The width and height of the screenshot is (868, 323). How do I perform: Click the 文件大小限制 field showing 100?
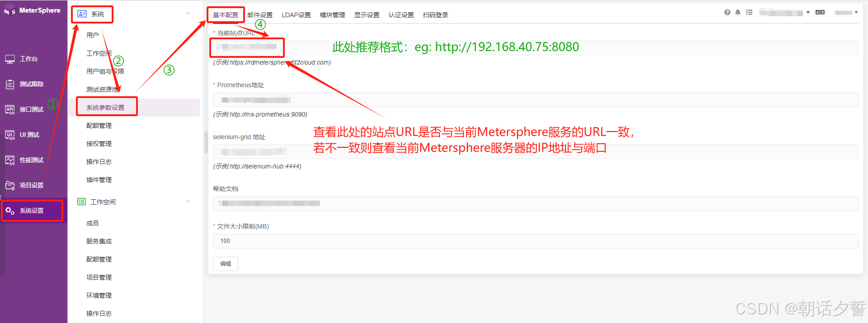pos(535,241)
